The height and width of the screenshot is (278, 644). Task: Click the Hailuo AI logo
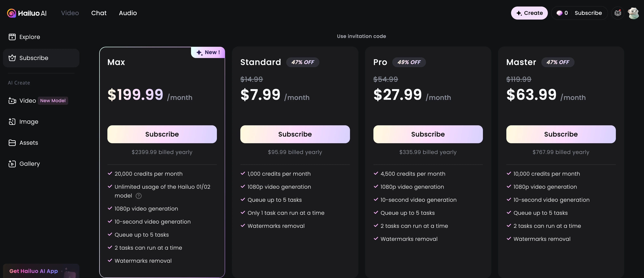coord(27,13)
